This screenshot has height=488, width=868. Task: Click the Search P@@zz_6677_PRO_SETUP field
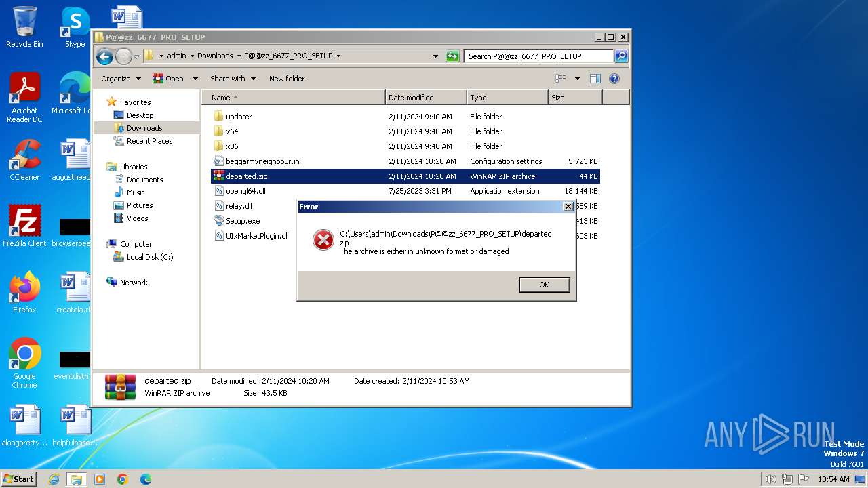[x=539, y=56]
